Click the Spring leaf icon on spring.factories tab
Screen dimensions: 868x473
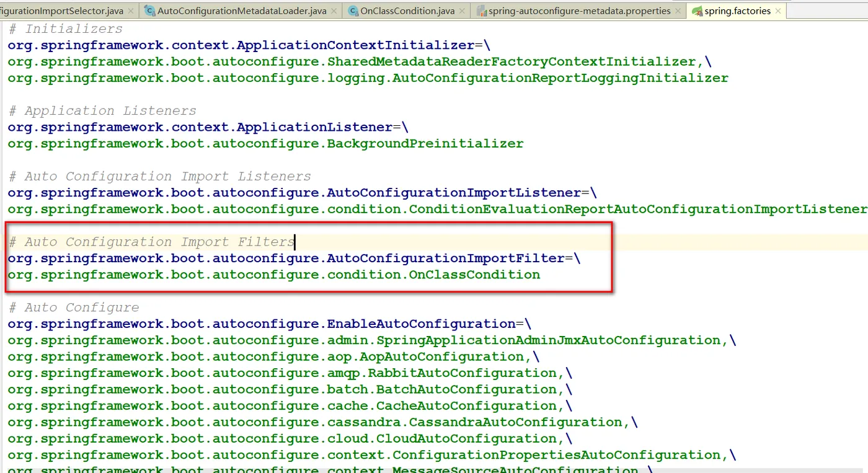[697, 11]
